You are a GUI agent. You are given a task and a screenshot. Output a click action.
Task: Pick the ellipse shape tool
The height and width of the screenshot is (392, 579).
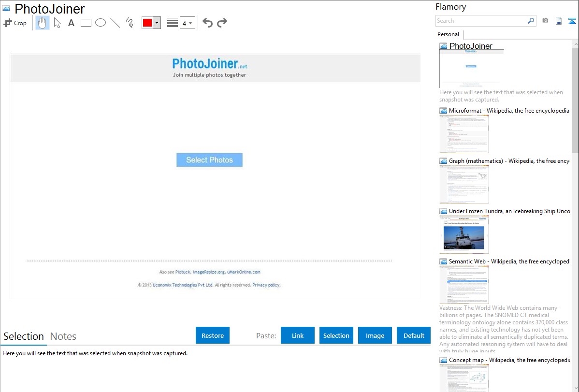click(101, 23)
